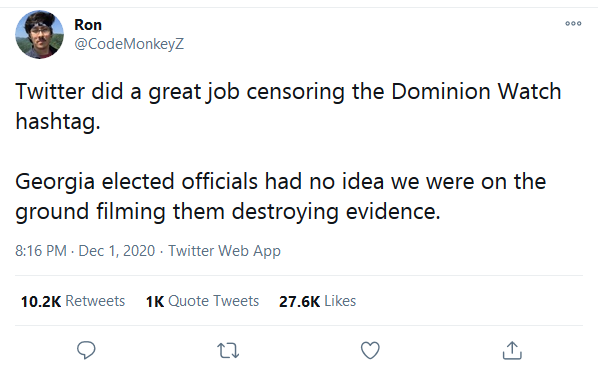Screen dimensions: 598x374
Task: Like the tweet with the heart icon
Action: 370,350
